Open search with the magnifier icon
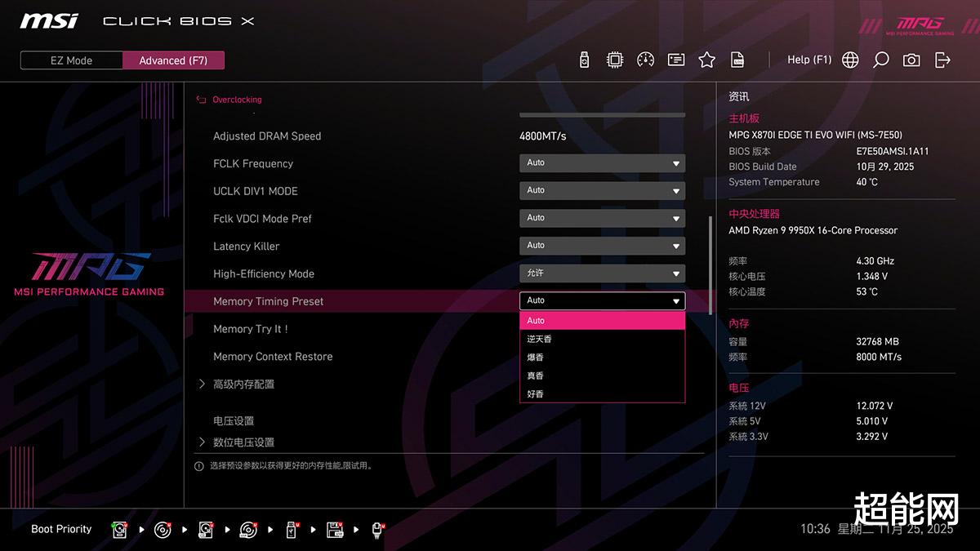 pos(880,60)
